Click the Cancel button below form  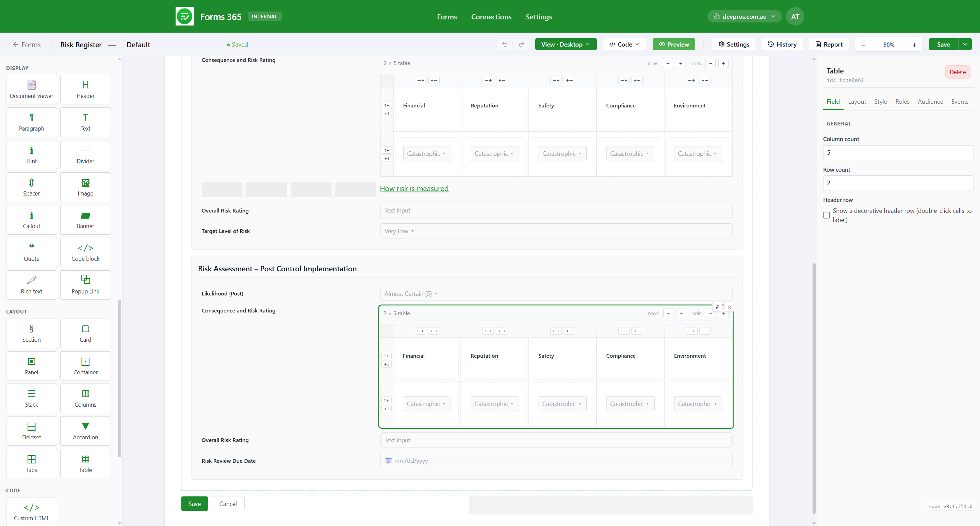point(228,504)
